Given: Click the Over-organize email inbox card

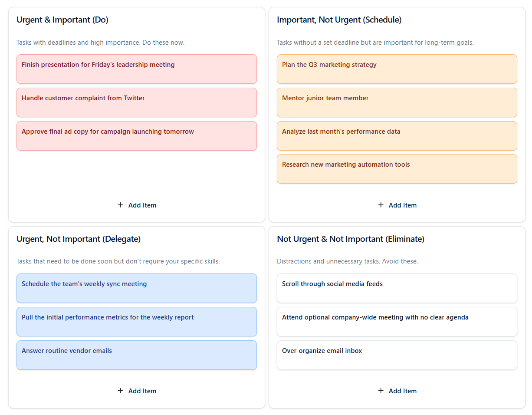Looking at the screenshot, I should pyautogui.click(x=397, y=355).
